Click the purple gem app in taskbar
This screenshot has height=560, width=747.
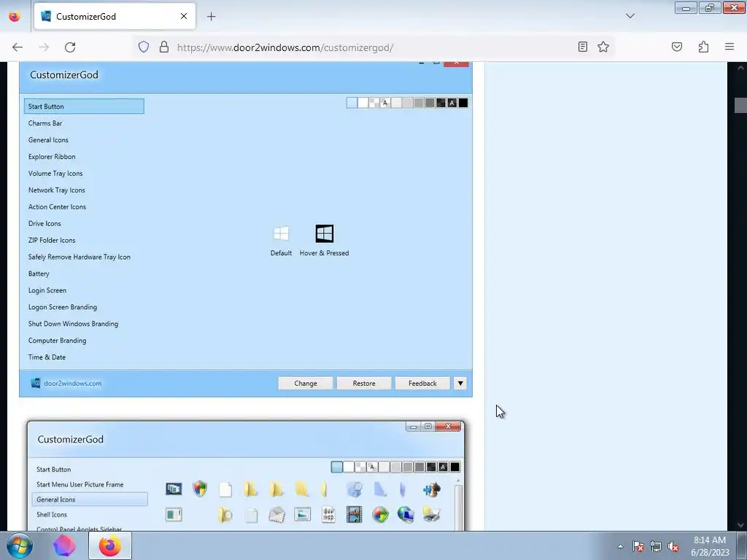64,545
